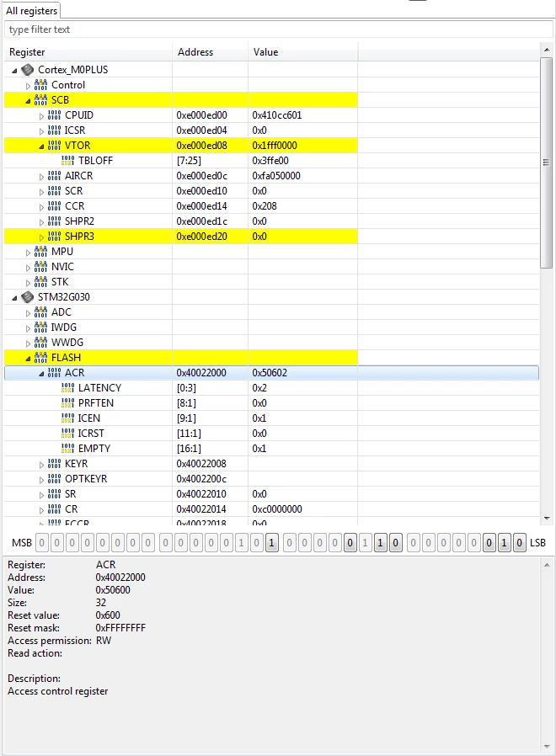The image size is (556, 756).
Task: Expand the KEYR register fields
Action: click(x=41, y=465)
